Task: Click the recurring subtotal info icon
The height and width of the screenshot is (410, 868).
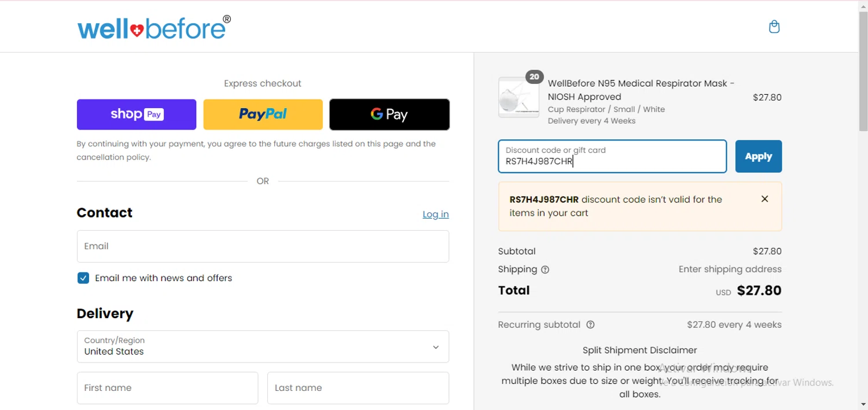Action: (590, 324)
